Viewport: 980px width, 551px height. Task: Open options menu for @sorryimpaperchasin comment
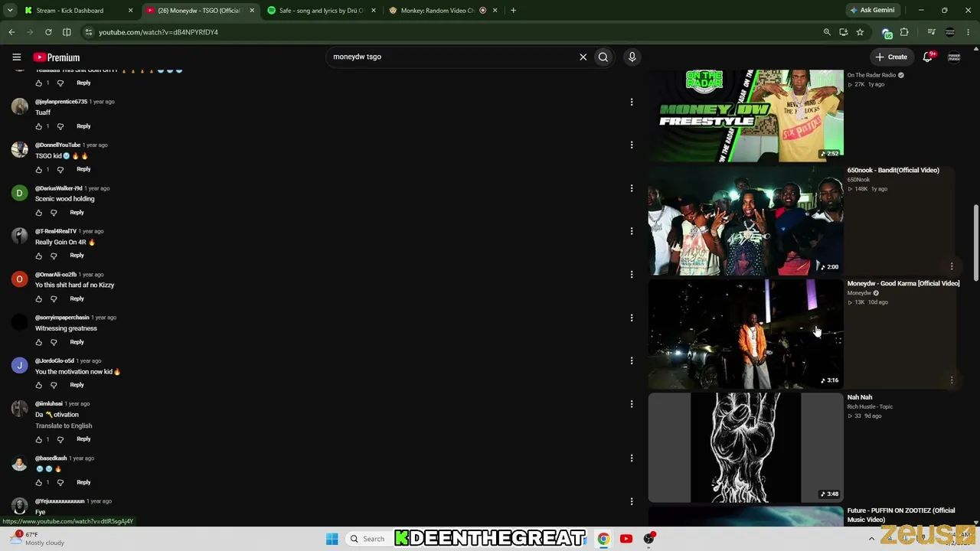[632, 318]
